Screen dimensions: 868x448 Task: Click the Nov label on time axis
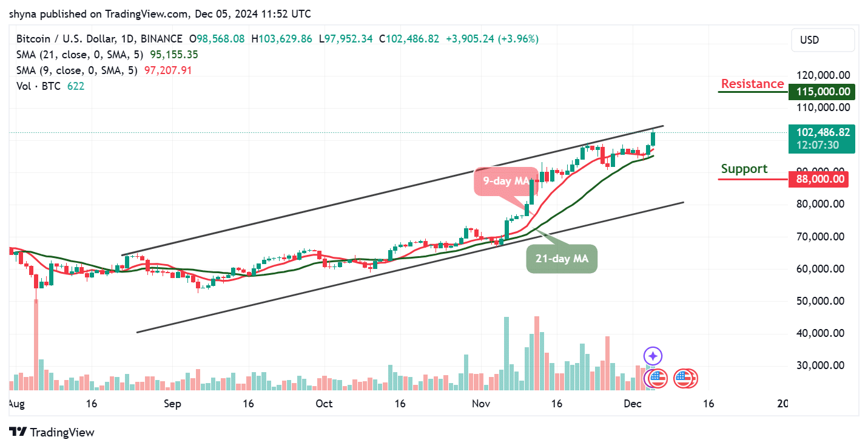[480, 403]
